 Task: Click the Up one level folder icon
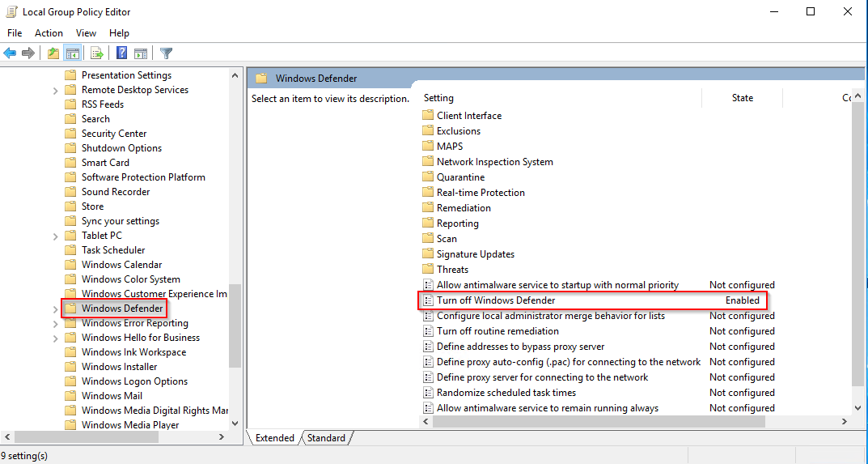(x=53, y=53)
